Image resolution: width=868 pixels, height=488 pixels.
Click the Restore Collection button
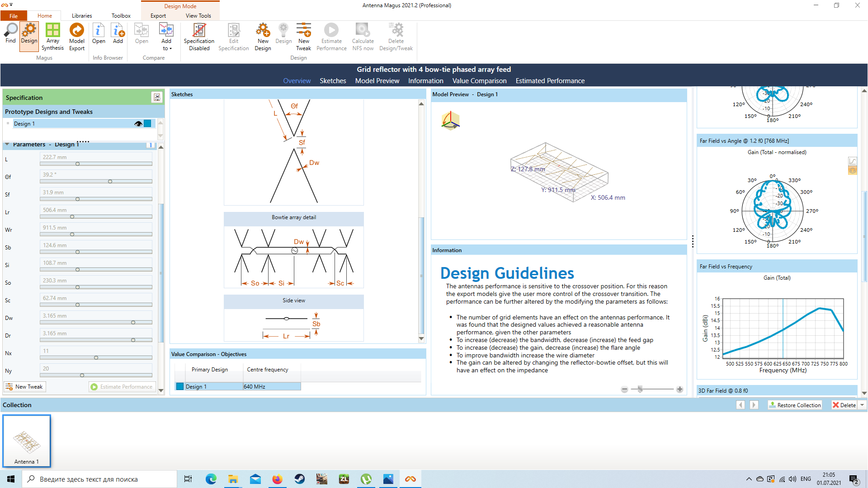pos(795,405)
